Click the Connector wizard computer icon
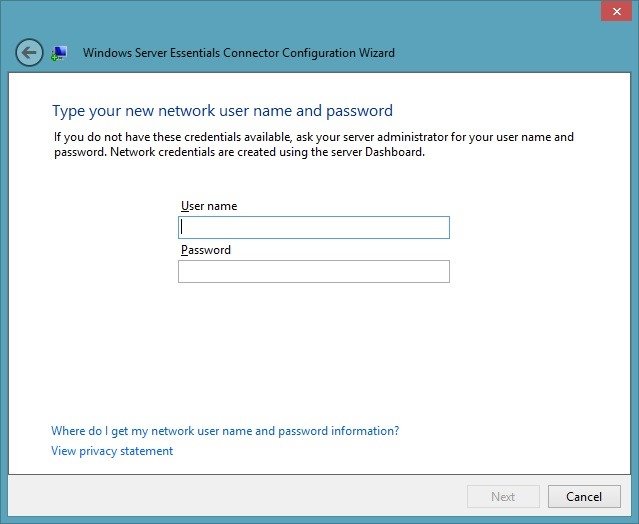This screenshot has height=524, width=639. (59, 53)
